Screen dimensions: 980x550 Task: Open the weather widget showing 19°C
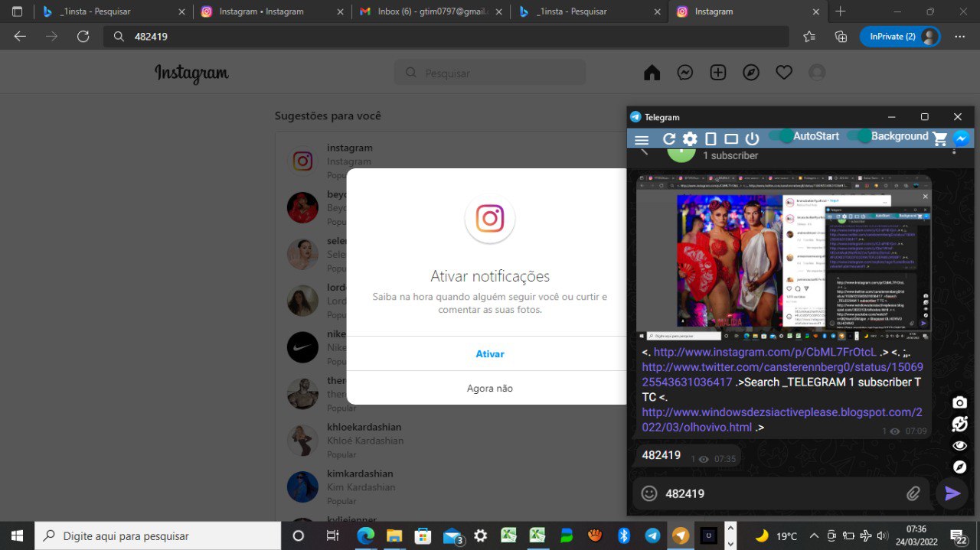pyautogui.click(x=776, y=535)
